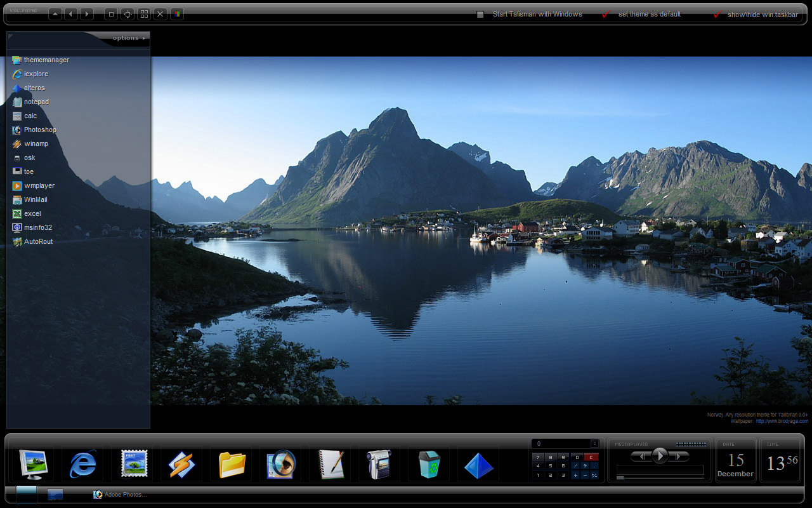Open the brodyaga.com wallpaper link

(782, 421)
